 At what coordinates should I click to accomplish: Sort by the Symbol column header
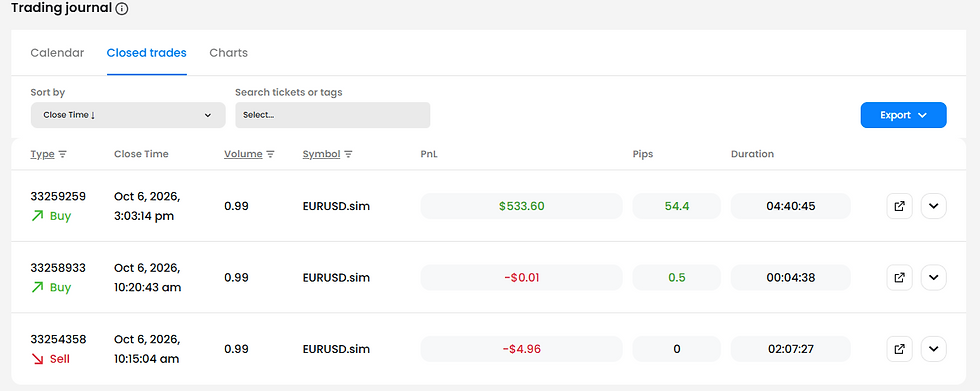321,154
